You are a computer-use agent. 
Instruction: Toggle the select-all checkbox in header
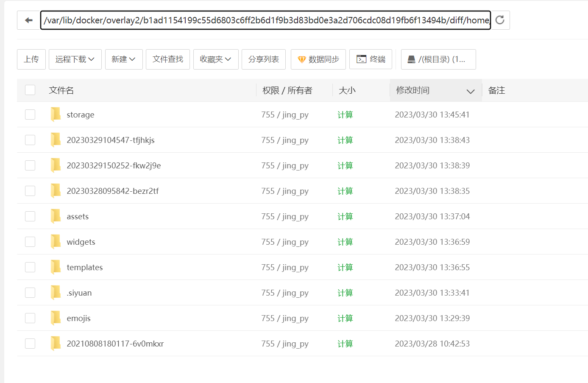click(x=30, y=90)
